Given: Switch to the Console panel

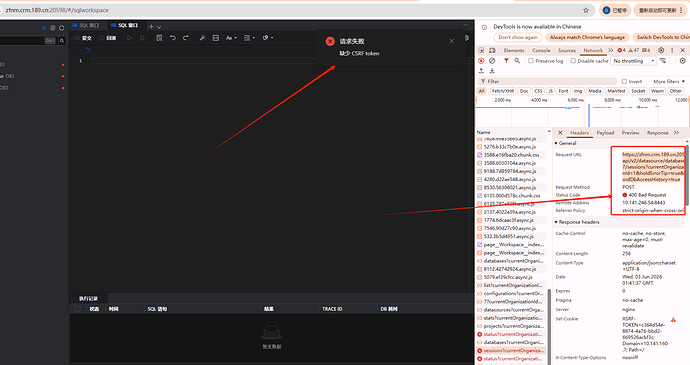Looking at the screenshot, I should 541,51.
